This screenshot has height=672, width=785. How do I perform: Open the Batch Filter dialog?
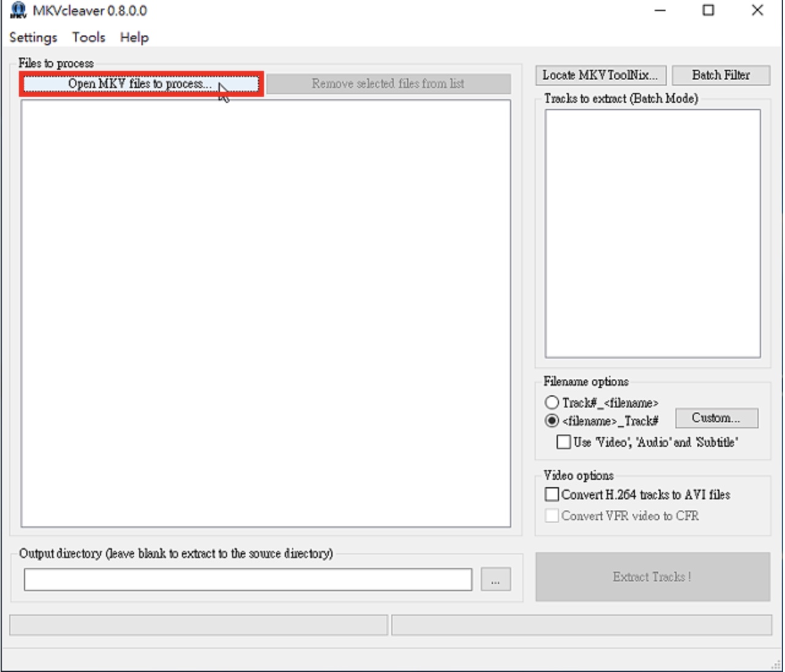click(721, 75)
